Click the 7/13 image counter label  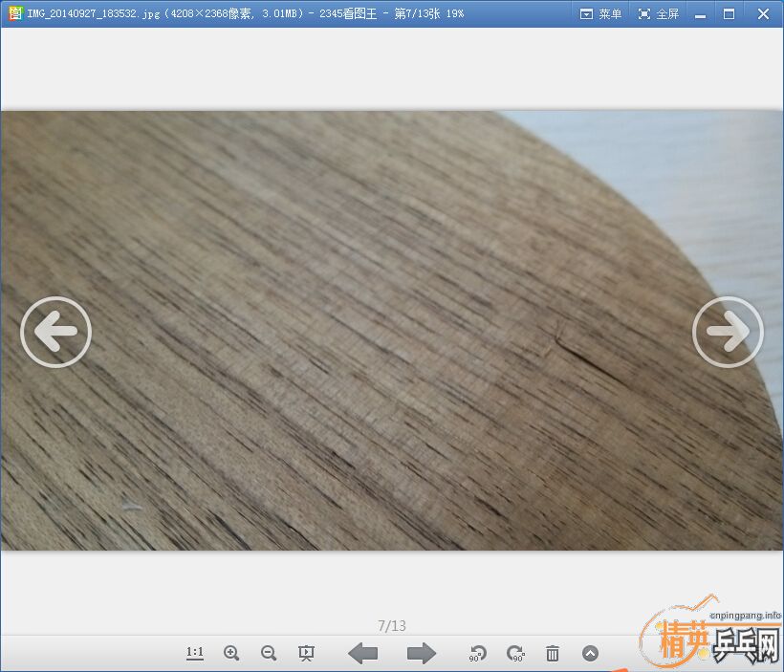pyautogui.click(x=392, y=626)
